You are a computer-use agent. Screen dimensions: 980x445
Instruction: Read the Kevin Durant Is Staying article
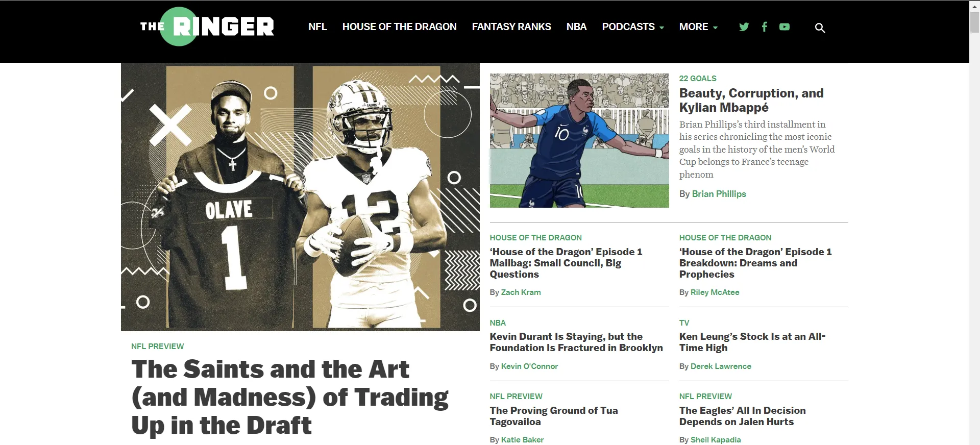[576, 342]
